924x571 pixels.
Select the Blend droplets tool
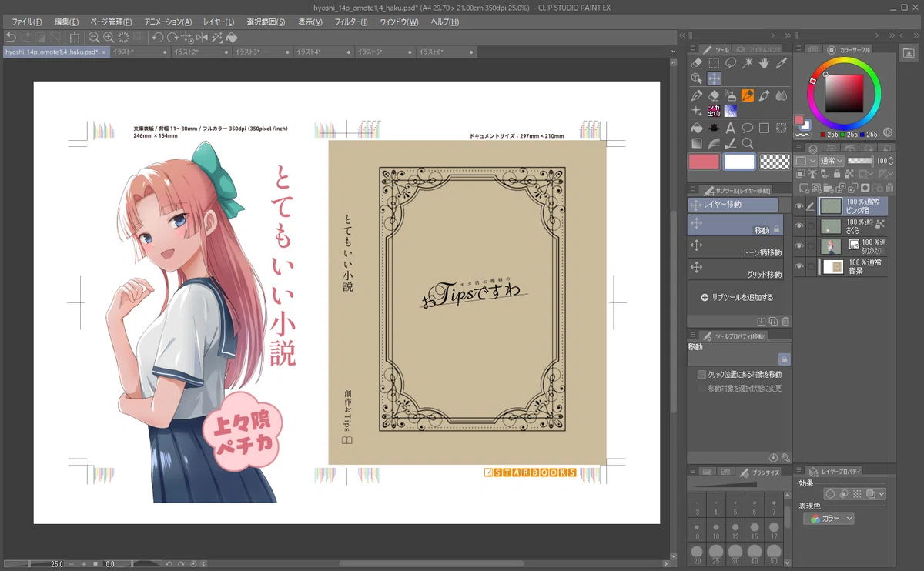781,95
